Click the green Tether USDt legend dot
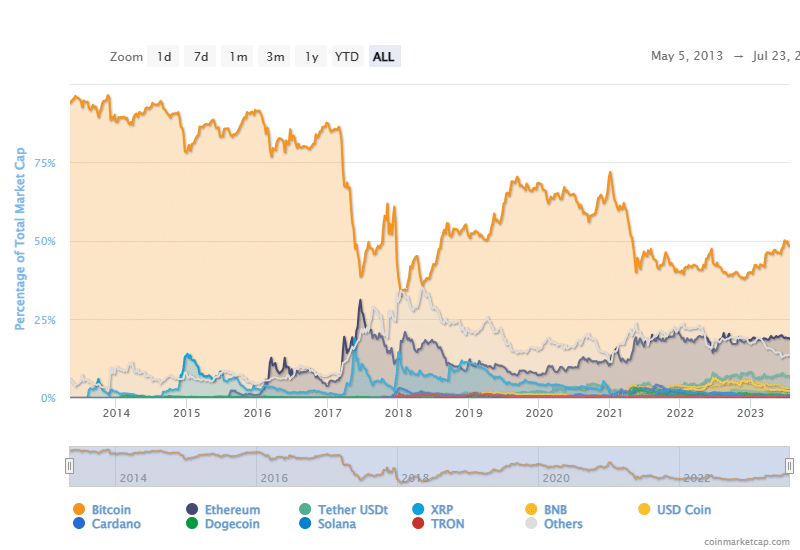This screenshot has width=800, height=550. 305,509
